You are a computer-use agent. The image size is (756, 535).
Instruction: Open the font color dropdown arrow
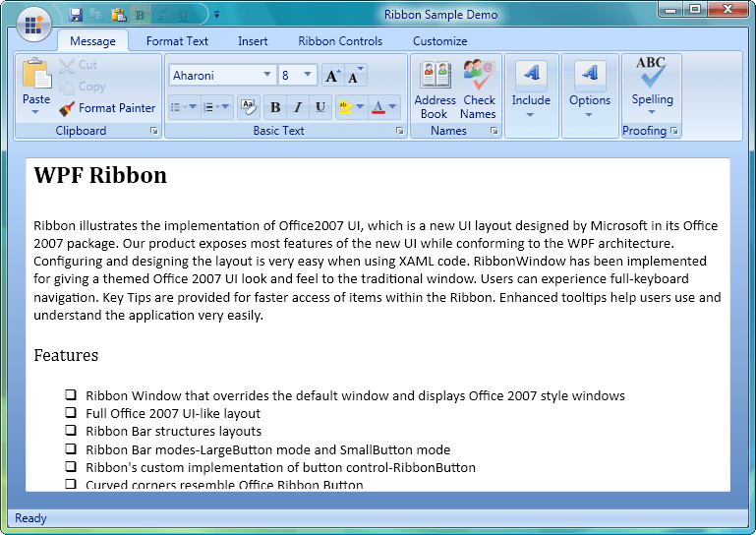tap(392, 106)
